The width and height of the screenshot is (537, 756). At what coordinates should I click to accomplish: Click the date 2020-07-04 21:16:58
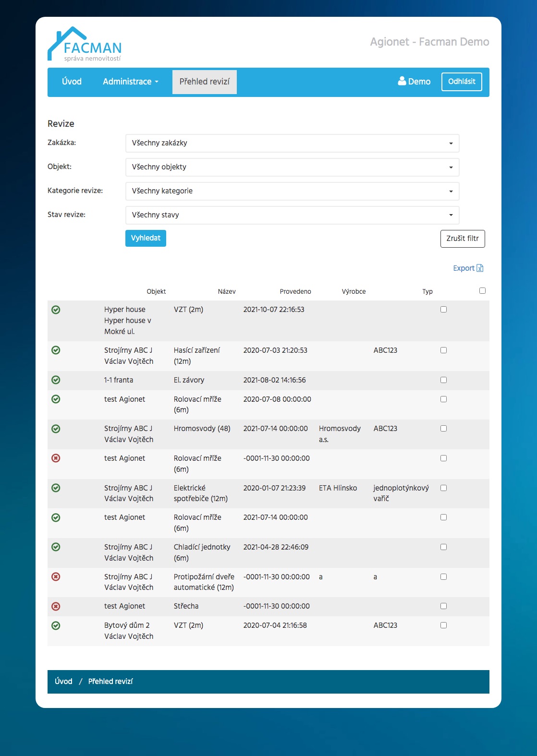(x=275, y=625)
